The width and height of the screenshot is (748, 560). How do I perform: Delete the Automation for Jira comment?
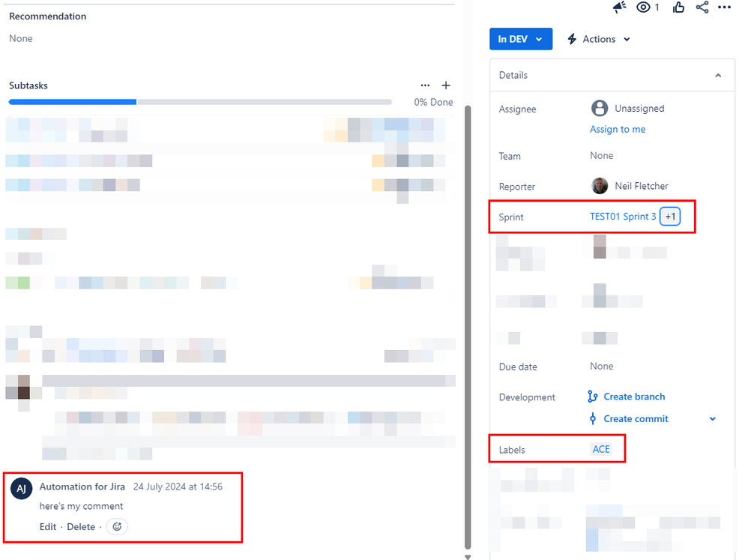click(81, 526)
